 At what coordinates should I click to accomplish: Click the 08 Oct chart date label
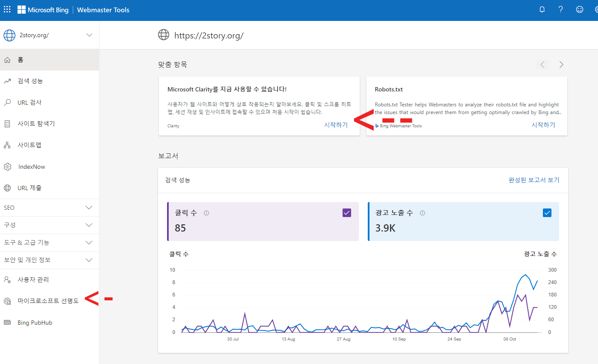[x=510, y=339]
